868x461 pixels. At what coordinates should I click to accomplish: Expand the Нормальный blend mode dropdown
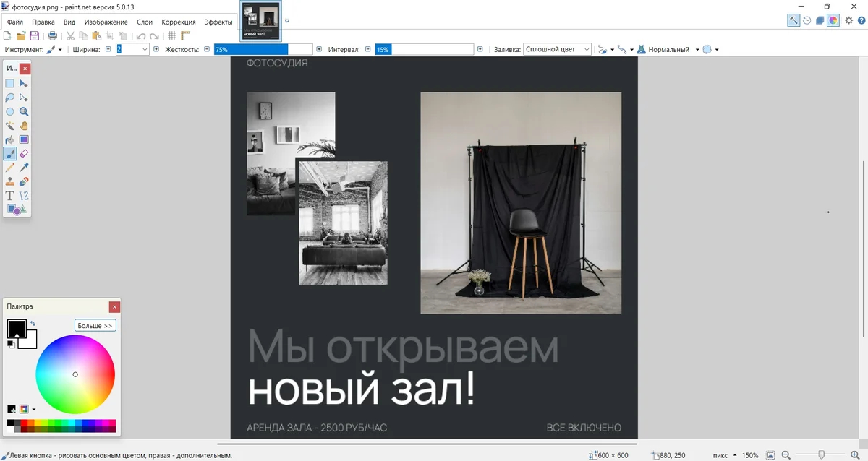pos(674,50)
